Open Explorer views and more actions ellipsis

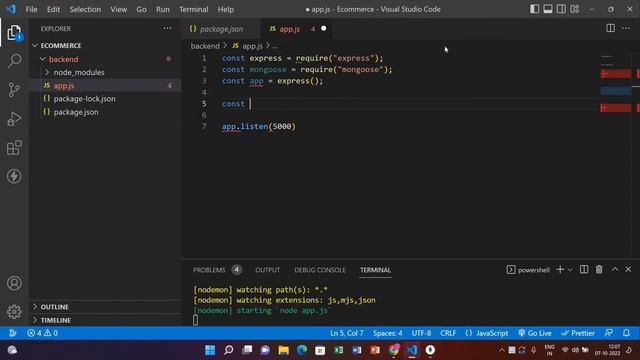coord(167,28)
